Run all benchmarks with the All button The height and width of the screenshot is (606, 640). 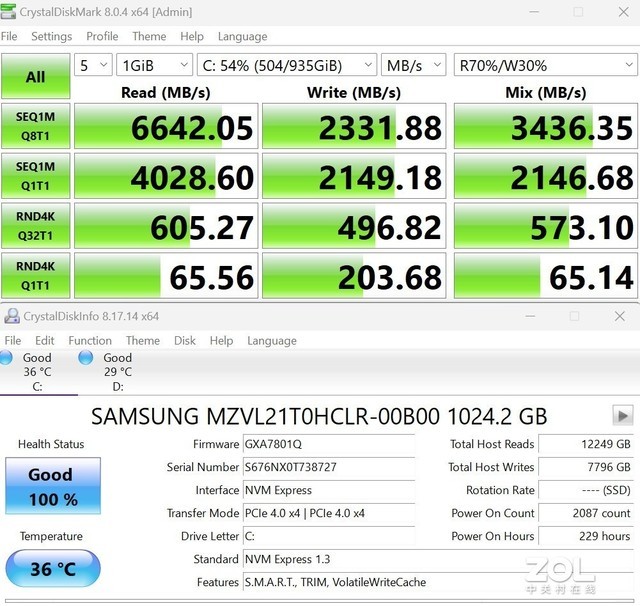pyautogui.click(x=35, y=77)
